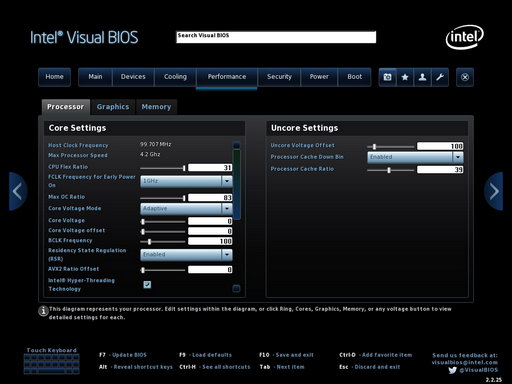Expand Processor Cache Down Bin dropdown
512x384 pixels.
tap(415, 157)
